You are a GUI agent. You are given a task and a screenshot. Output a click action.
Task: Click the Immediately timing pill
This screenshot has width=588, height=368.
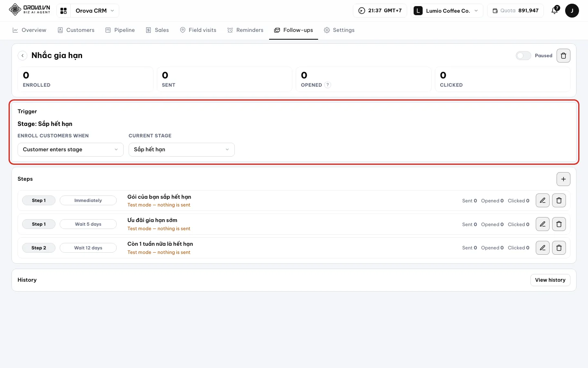click(88, 200)
